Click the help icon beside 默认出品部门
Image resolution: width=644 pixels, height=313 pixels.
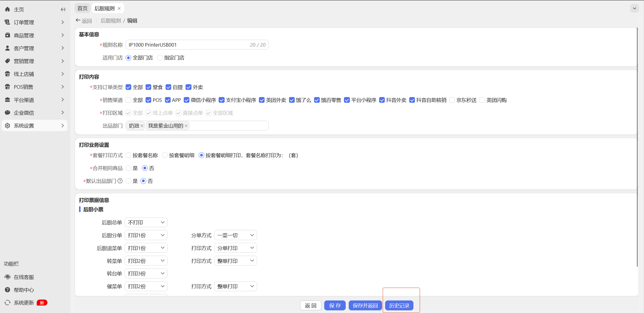pos(120,181)
